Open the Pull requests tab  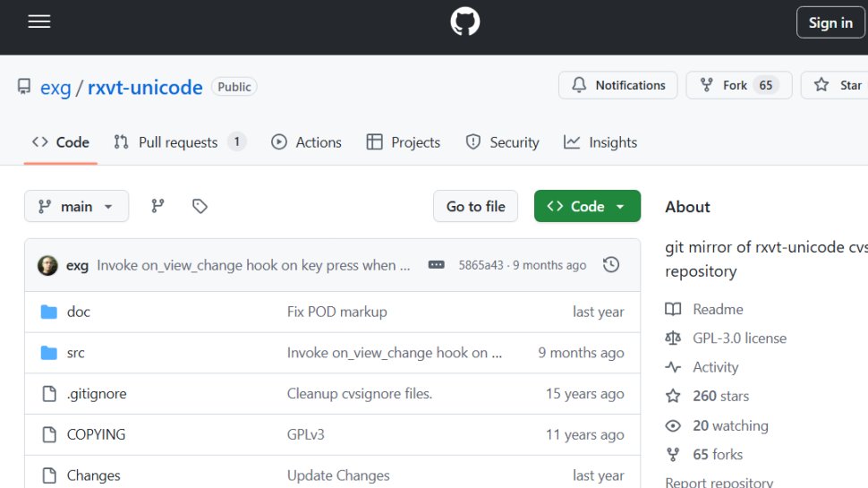point(179,142)
